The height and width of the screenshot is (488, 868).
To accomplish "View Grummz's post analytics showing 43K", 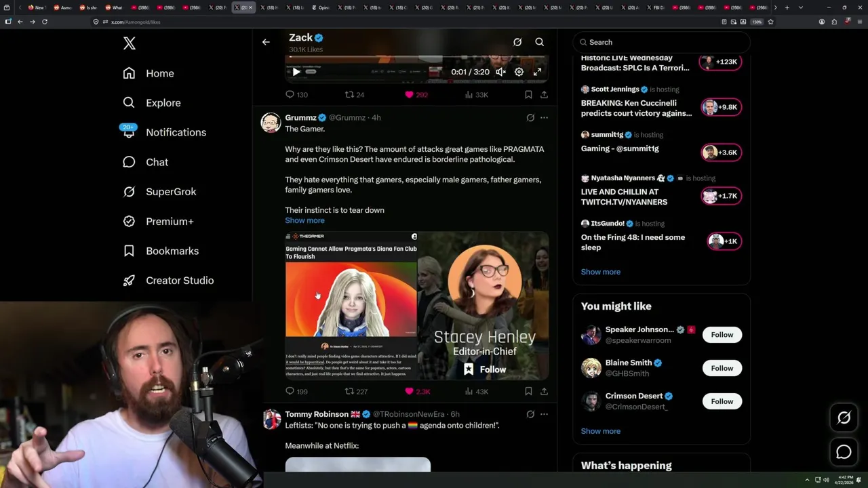I will tap(476, 391).
